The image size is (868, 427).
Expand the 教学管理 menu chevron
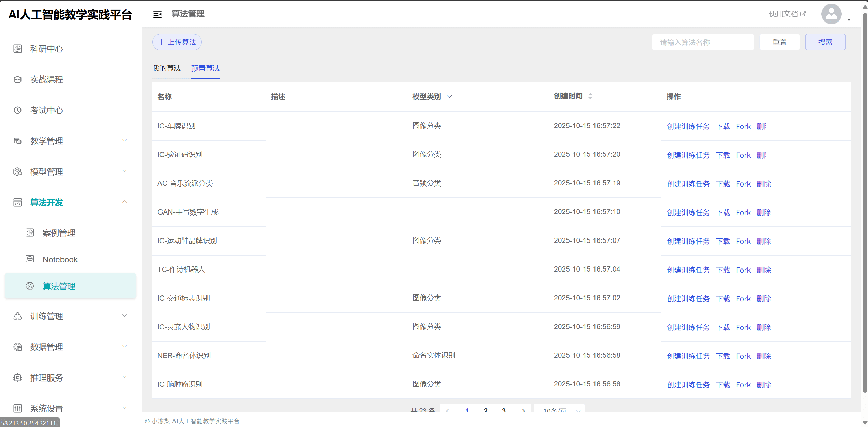125,140
